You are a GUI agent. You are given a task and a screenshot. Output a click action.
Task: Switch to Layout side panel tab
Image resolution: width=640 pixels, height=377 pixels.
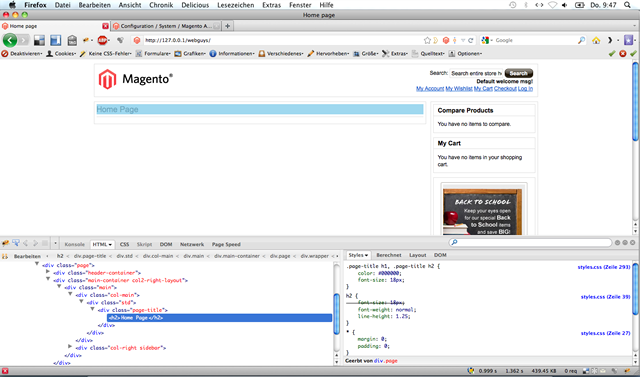pyautogui.click(x=418, y=255)
